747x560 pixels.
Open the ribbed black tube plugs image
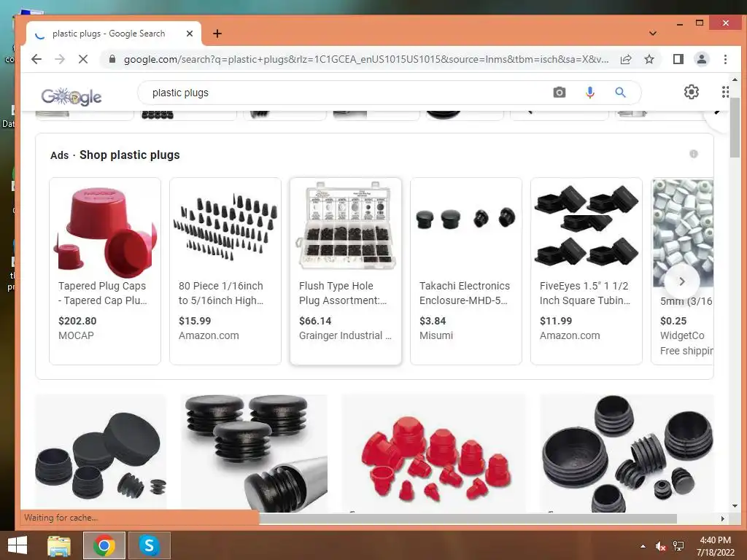pos(254,452)
